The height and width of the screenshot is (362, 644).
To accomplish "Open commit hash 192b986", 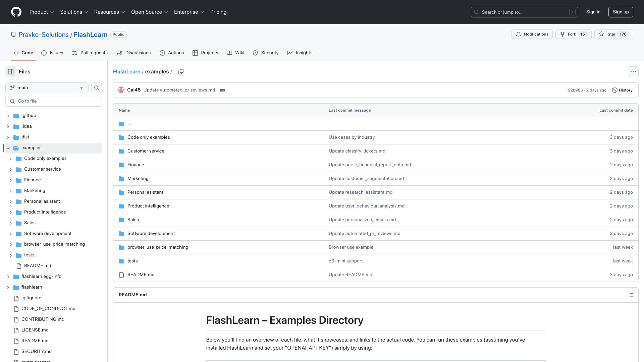I will (x=574, y=90).
